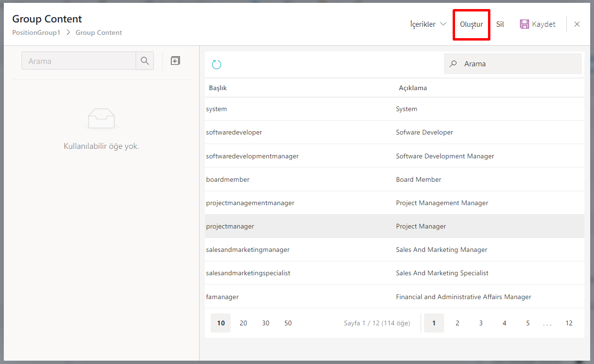Set page size to 20 items

pyautogui.click(x=244, y=323)
